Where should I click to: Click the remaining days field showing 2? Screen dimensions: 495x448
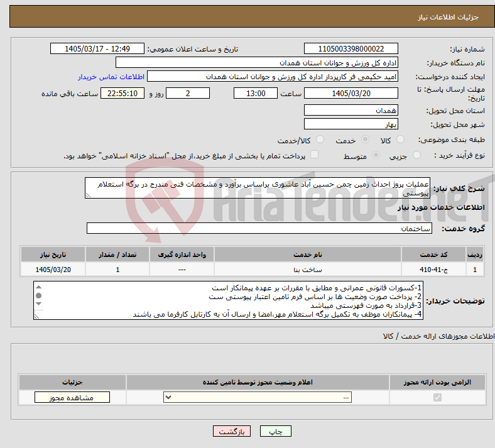pos(188,93)
